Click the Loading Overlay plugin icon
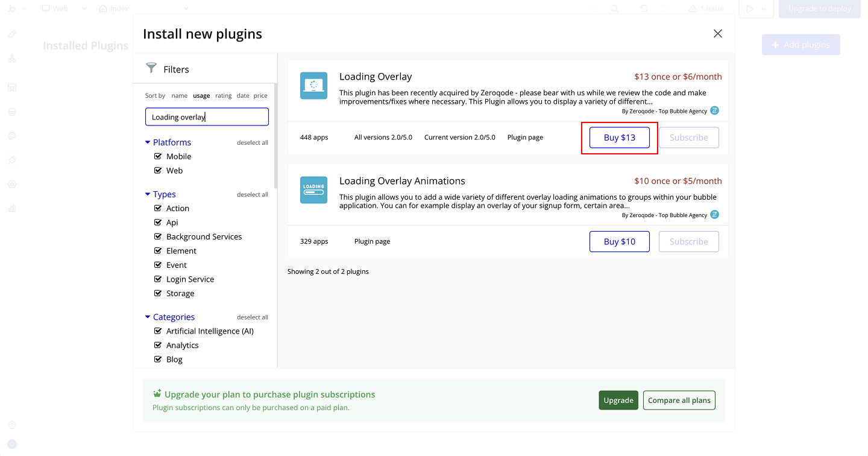The height and width of the screenshot is (456, 868). (x=313, y=86)
